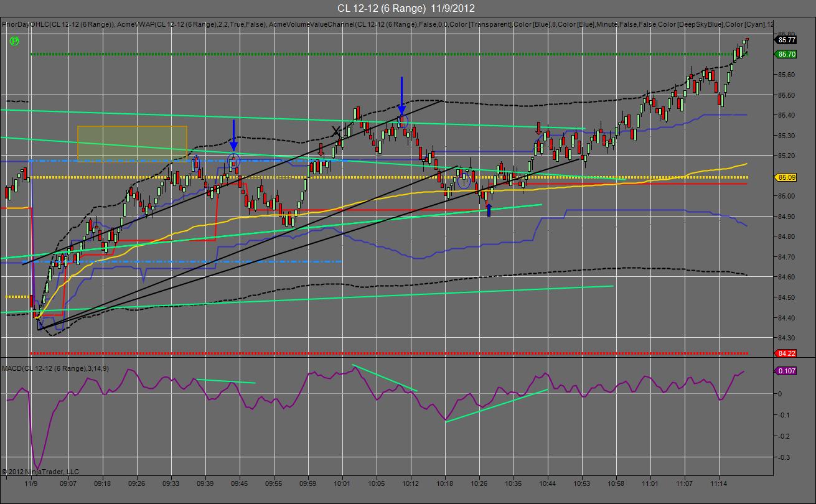Select the tall blue down arrow near 10:10
This screenshot has width=816, height=504.
[402, 96]
